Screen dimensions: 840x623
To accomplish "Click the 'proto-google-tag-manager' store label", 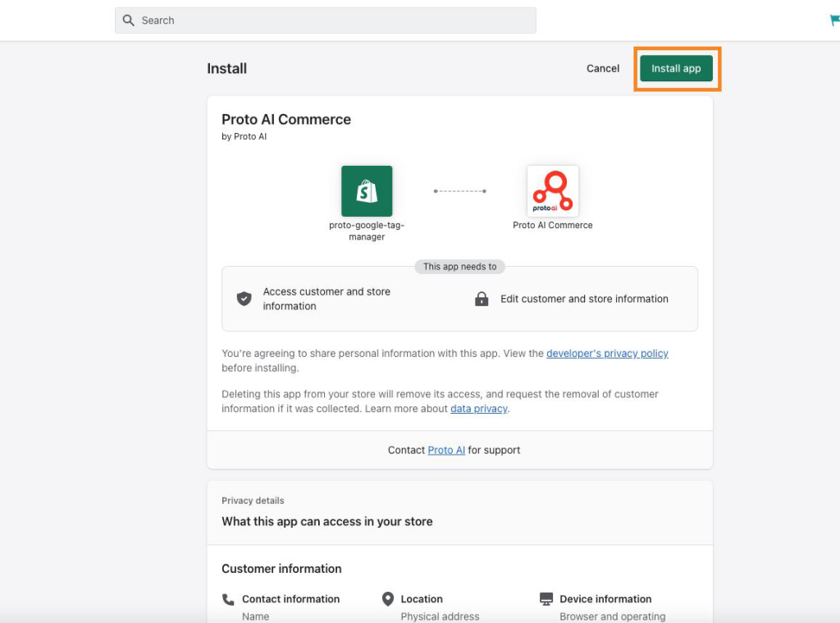I will pyautogui.click(x=367, y=231).
